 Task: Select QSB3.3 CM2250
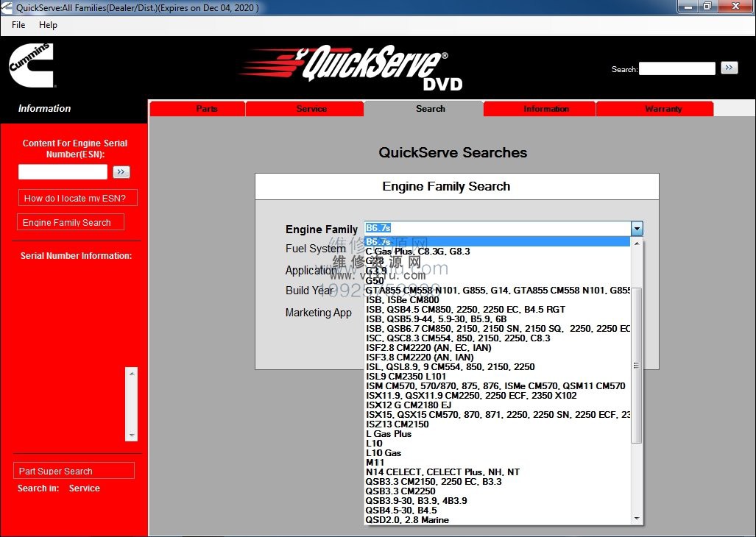[x=497, y=491]
